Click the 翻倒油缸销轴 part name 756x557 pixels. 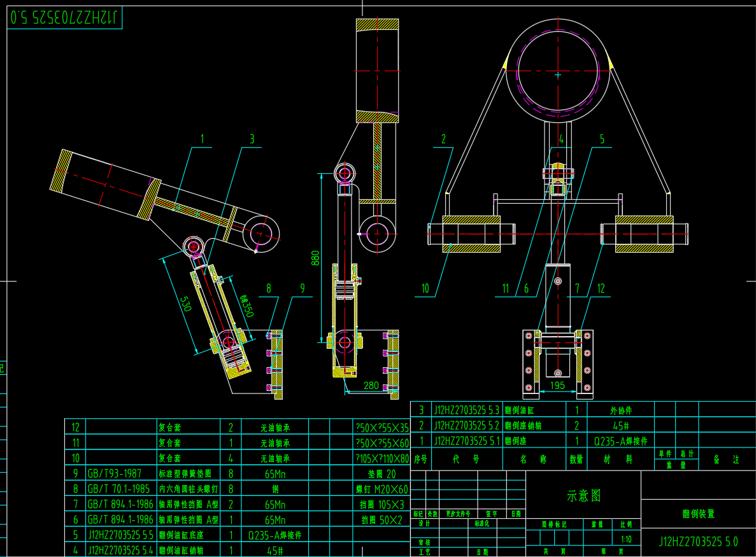(x=181, y=550)
